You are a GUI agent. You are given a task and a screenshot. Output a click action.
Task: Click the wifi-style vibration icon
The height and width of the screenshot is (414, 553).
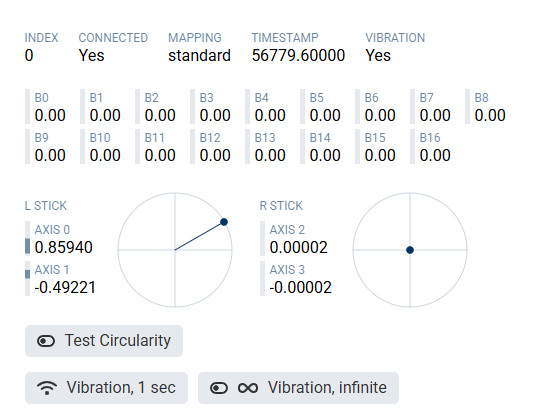tap(47, 388)
